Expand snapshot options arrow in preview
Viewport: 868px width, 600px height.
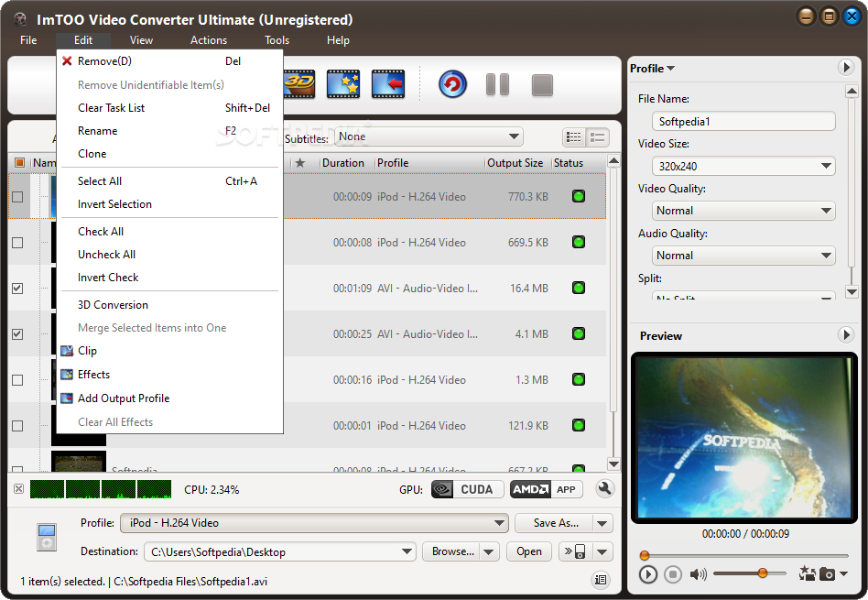[x=843, y=574]
